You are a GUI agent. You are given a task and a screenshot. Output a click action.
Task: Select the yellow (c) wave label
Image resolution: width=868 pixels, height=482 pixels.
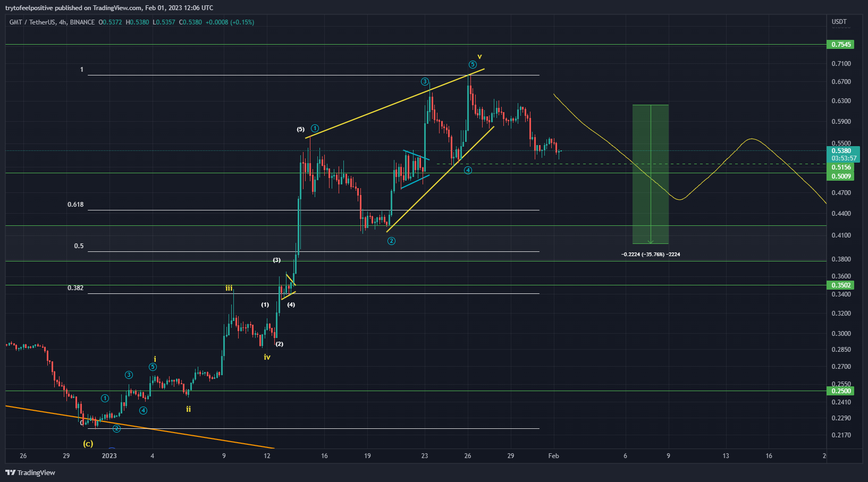(x=88, y=443)
